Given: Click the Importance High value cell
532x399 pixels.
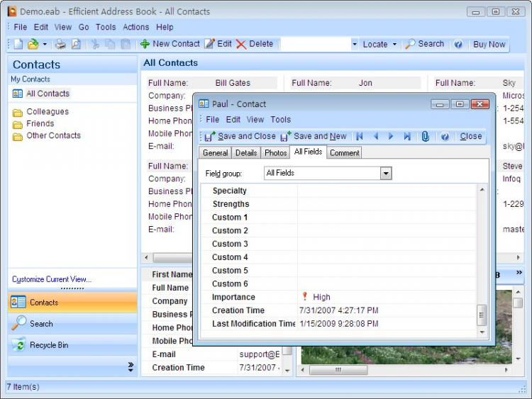Looking at the screenshot, I should (387, 297).
